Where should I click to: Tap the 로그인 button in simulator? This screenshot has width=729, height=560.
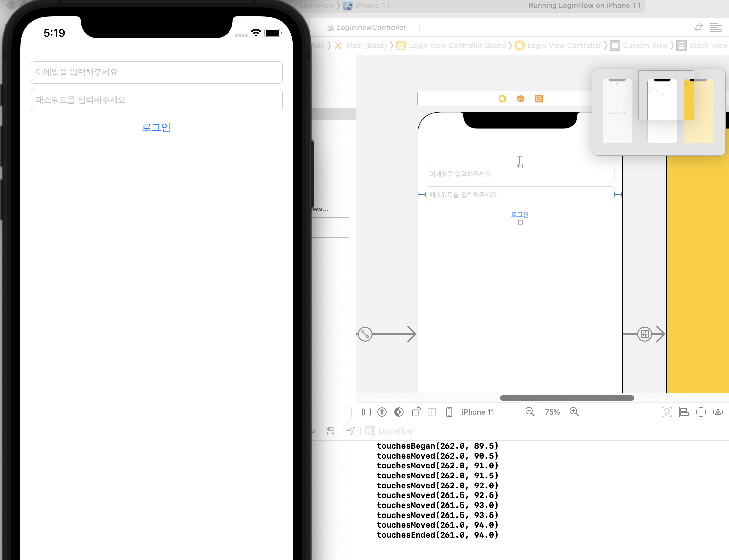(x=156, y=127)
